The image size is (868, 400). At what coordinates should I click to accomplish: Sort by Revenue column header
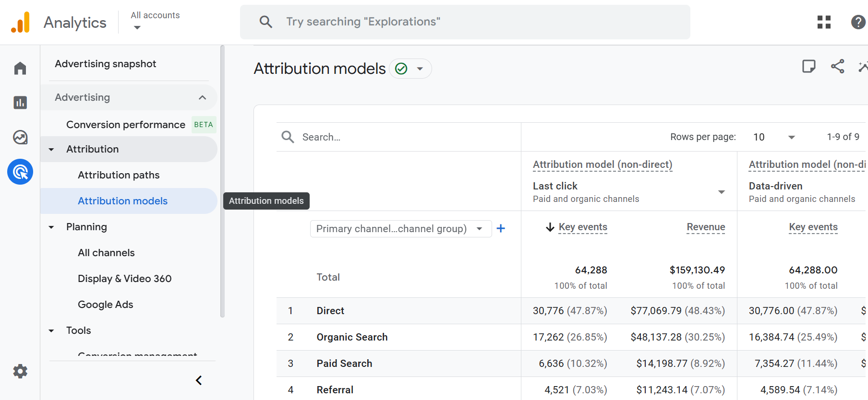[706, 227]
